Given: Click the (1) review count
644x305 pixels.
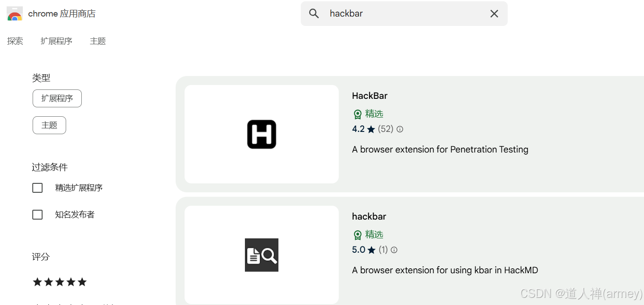Looking at the screenshot, I should 383,250.
